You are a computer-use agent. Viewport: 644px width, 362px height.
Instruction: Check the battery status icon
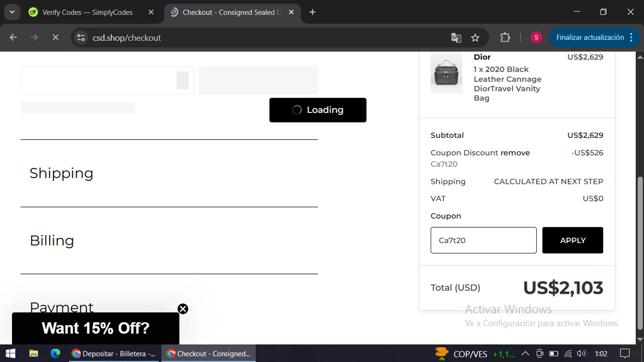[554, 354]
